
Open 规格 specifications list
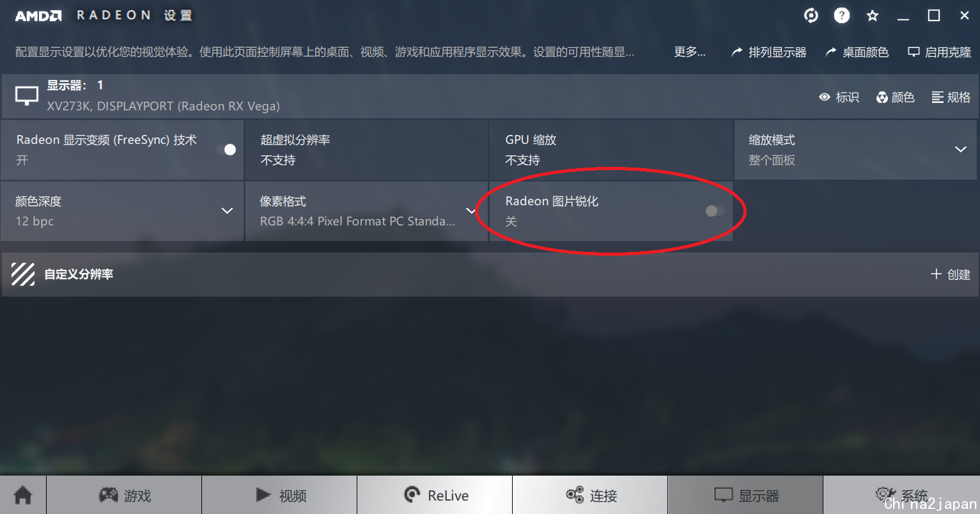(x=951, y=97)
